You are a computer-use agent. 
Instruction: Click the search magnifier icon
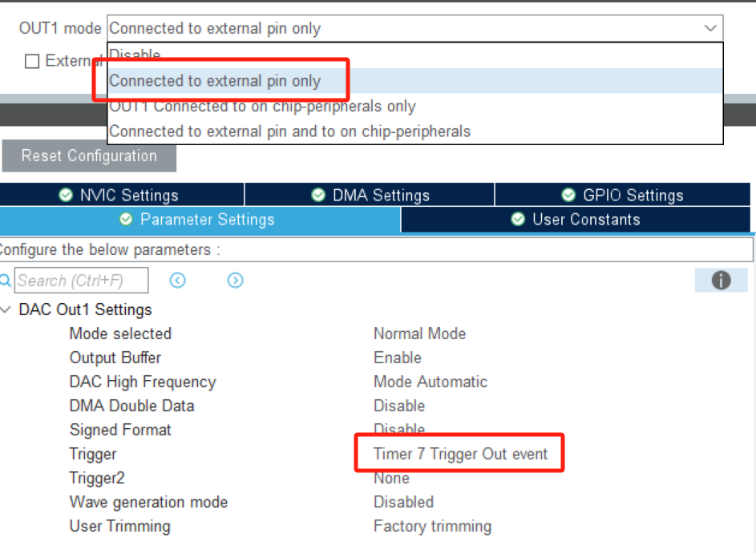point(6,281)
